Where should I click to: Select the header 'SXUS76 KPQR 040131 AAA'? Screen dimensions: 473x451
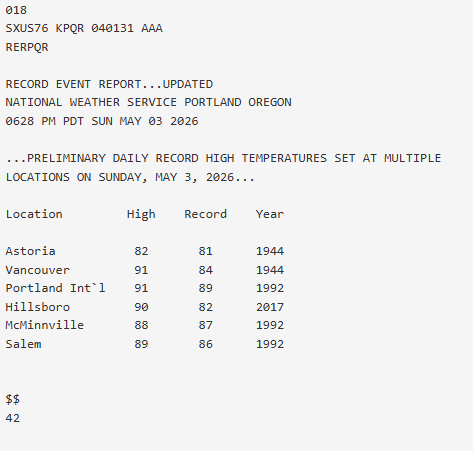(84, 28)
